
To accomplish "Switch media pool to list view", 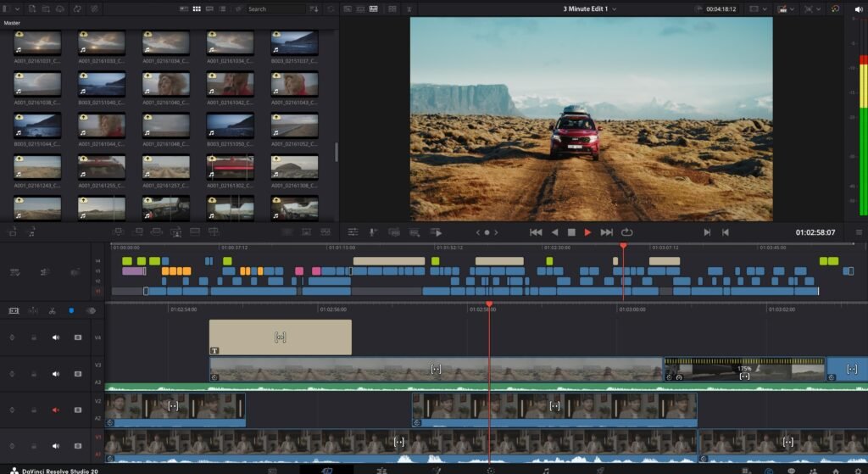I will click(223, 8).
